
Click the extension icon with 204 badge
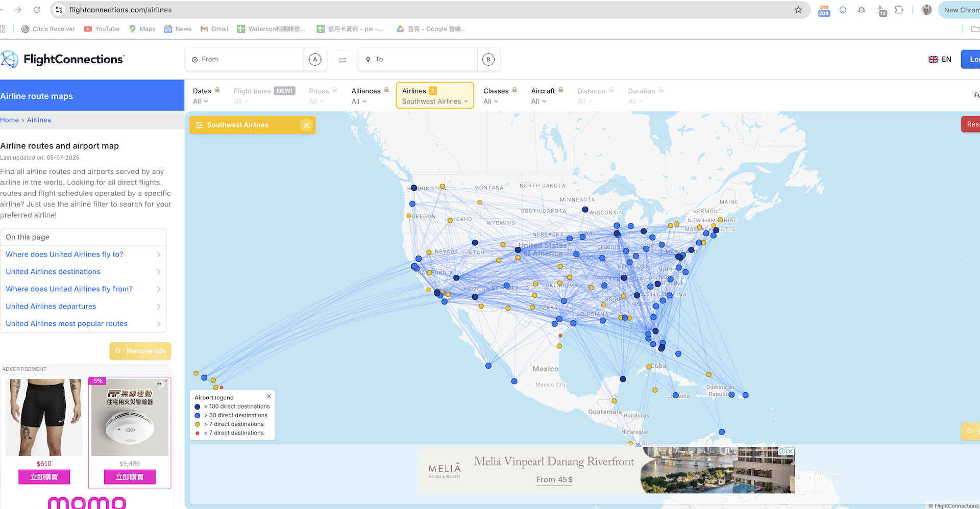824,10
